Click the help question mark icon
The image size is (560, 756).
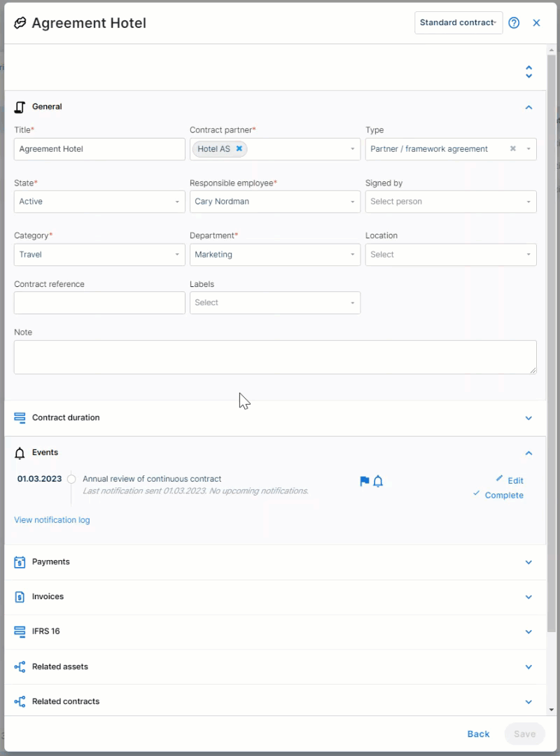point(514,22)
